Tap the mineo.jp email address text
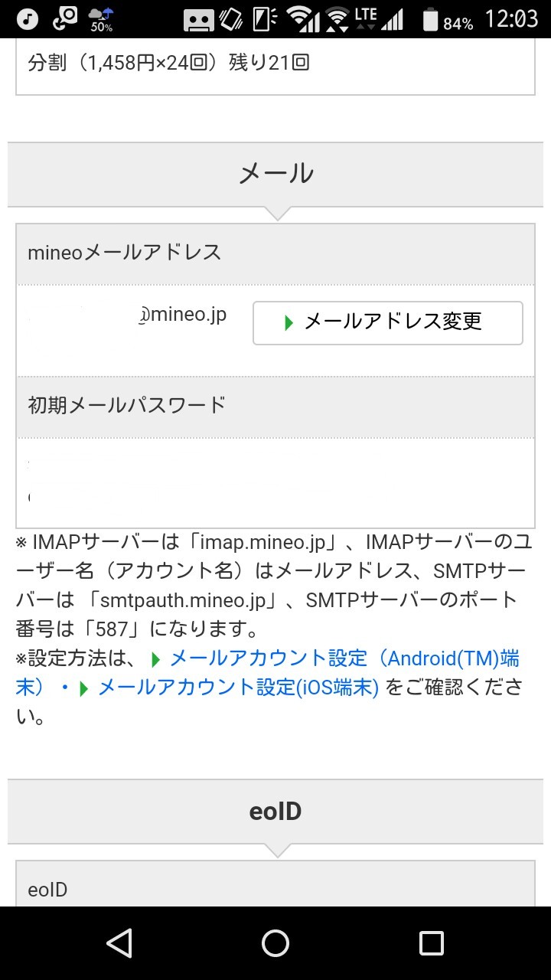551x980 pixels. (184, 315)
